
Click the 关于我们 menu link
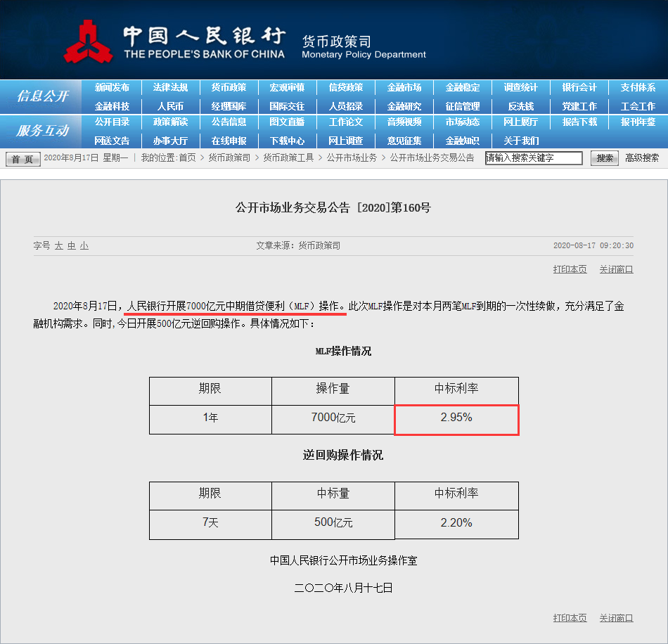click(x=521, y=141)
